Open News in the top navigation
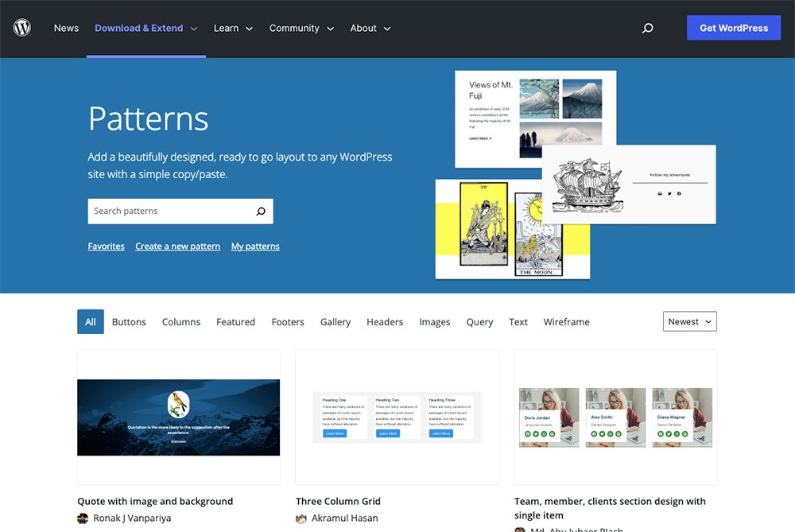Image resolution: width=795 pixels, height=532 pixels. coord(67,29)
